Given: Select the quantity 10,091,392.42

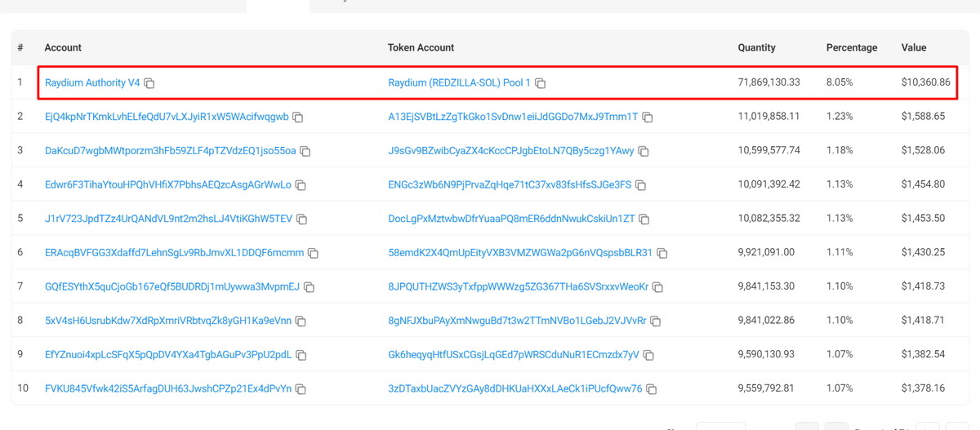Looking at the screenshot, I should tap(769, 184).
